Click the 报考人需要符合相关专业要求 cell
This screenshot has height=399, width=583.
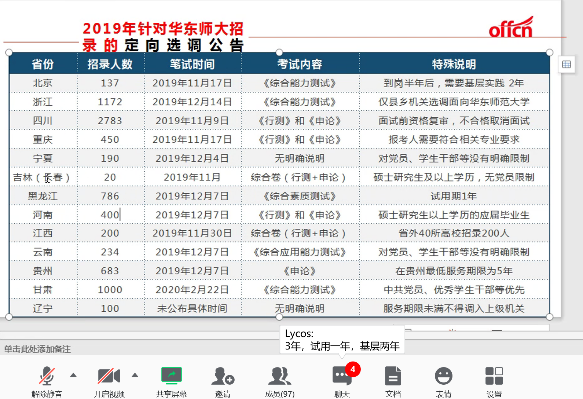point(454,139)
